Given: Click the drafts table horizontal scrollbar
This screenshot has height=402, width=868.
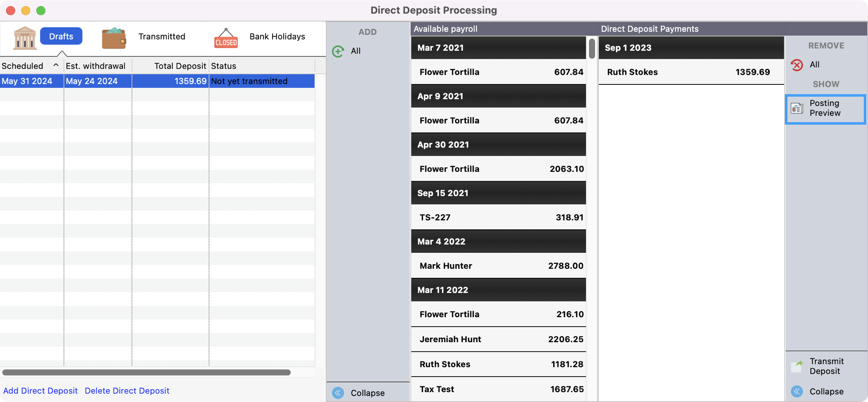Looking at the screenshot, I should (146, 372).
